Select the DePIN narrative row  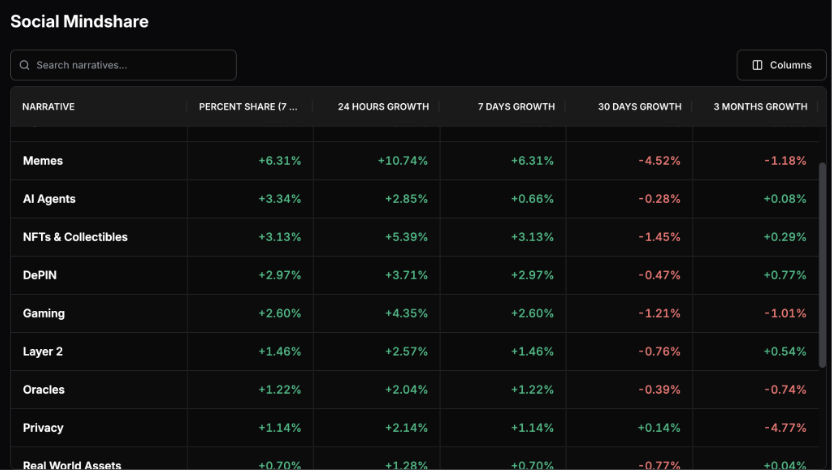(39, 275)
